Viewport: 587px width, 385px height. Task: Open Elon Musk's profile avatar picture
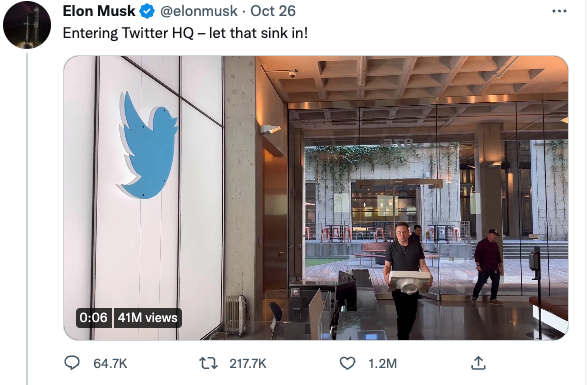[x=27, y=25]
